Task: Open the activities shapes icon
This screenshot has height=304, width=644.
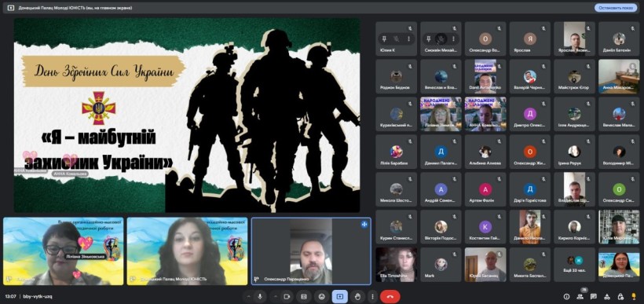Action: 607,297
